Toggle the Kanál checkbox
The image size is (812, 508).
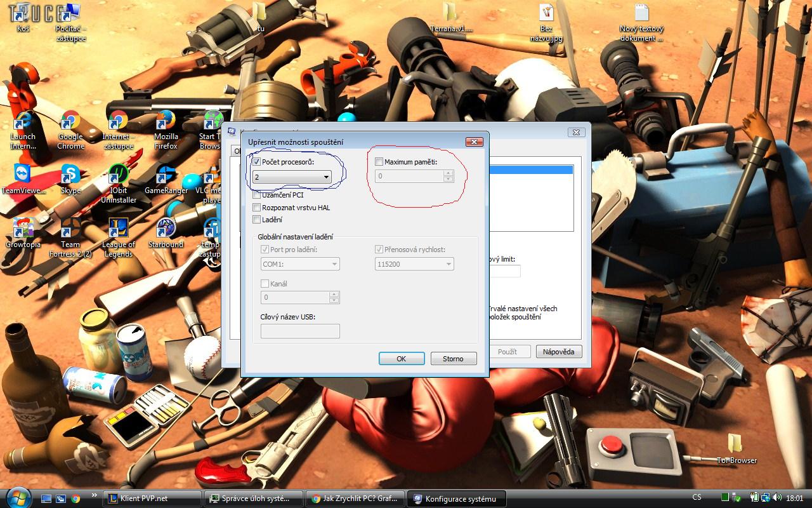265,284
